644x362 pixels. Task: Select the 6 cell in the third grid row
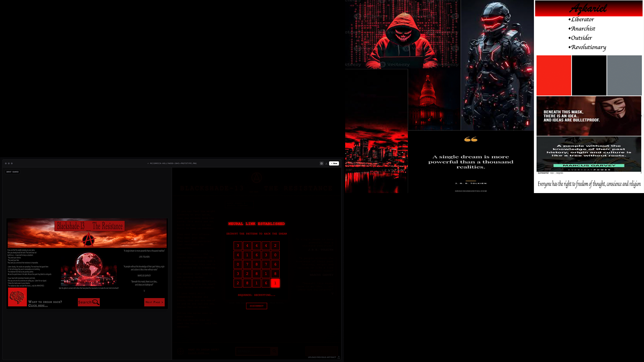coord(275,264)
